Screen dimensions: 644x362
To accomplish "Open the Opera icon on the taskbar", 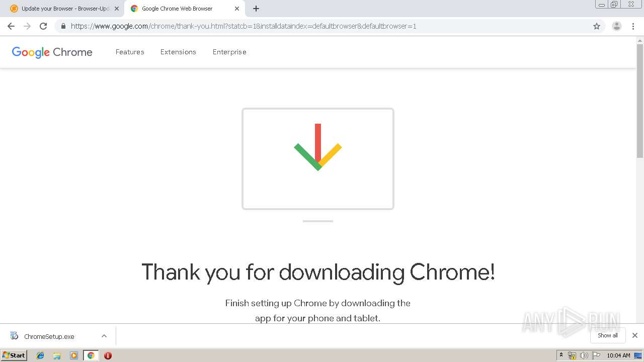I will 108,355.
